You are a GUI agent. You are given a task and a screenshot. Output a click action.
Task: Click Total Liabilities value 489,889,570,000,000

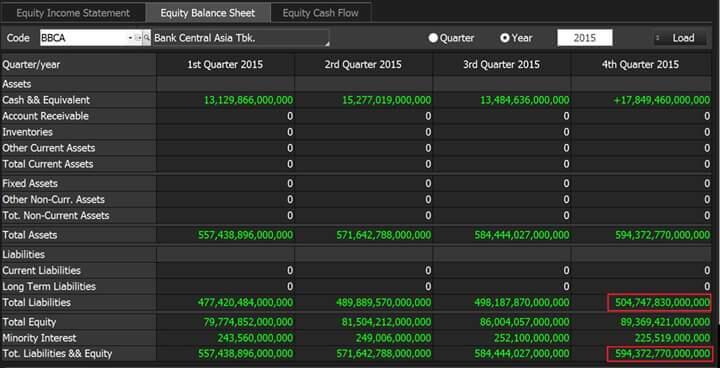[x=384, y=303]
